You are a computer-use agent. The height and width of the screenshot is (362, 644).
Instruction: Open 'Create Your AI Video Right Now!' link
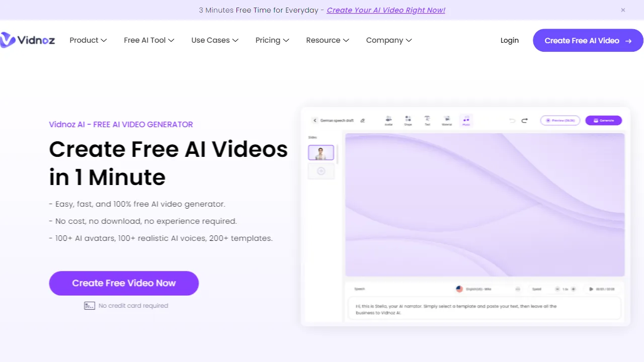(x=386, y=10)
